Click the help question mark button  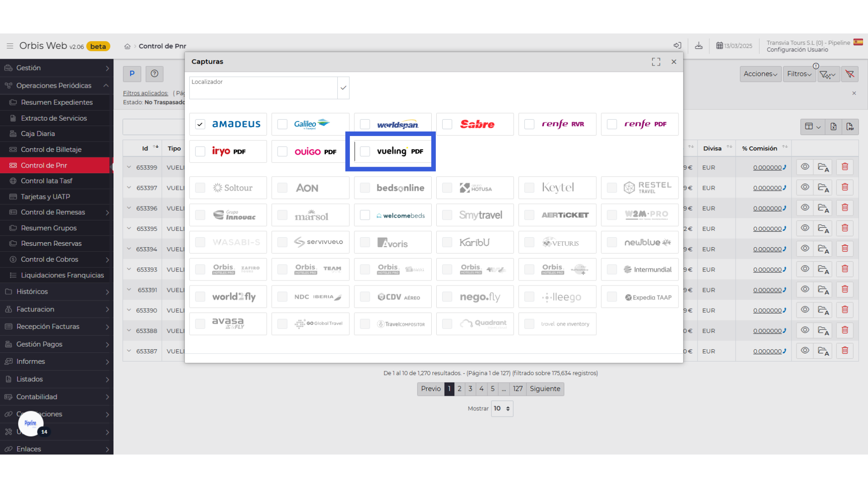click(155, 74)
